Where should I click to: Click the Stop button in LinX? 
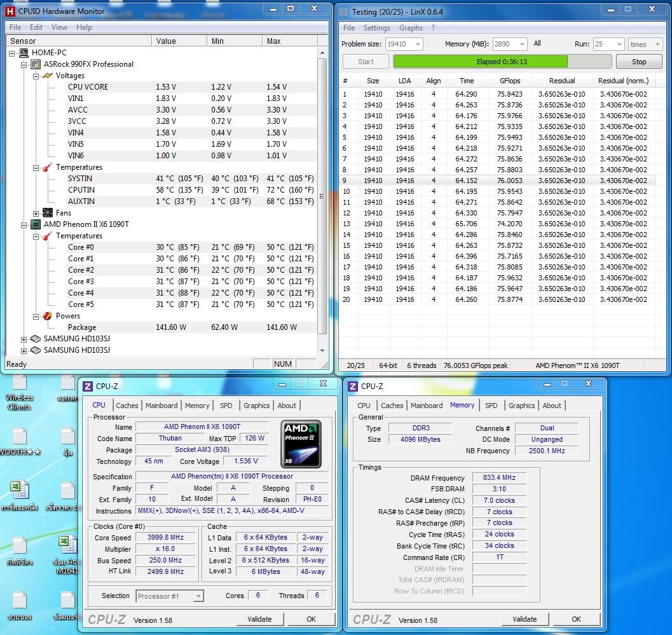[x=638, y=62]
